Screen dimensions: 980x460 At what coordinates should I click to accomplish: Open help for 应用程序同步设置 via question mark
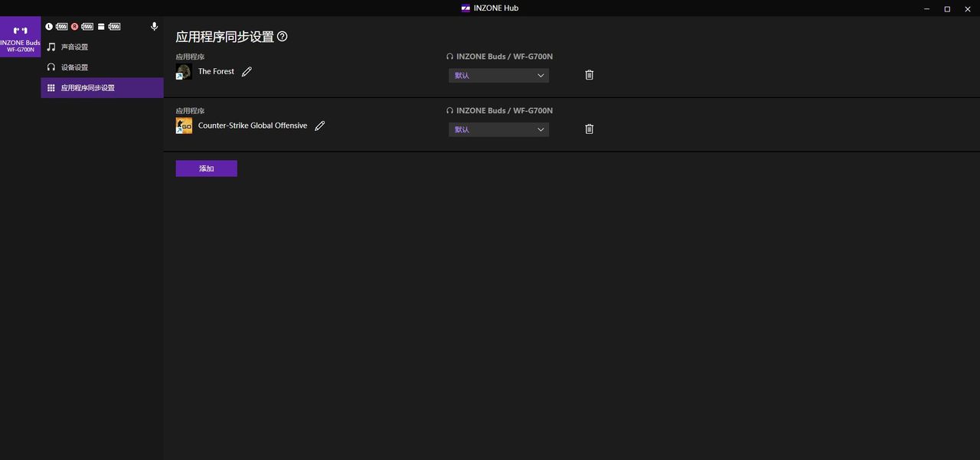[283, 36]
